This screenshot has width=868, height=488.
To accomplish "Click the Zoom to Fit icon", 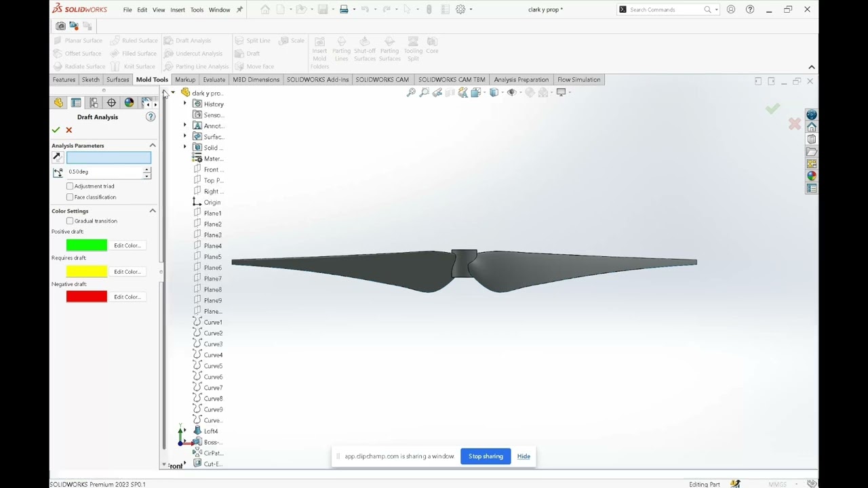I will 411,92.
